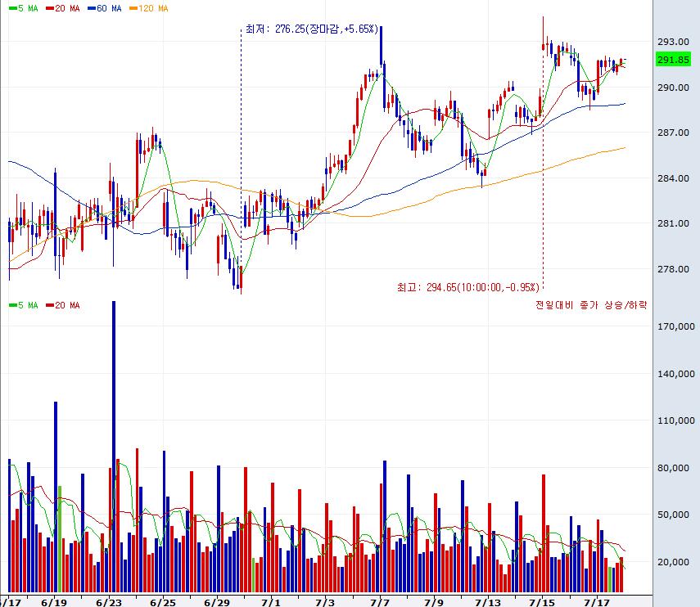Click the orange 120 MA legend entry
Screen dimensions: 700x607
(149, 8)
